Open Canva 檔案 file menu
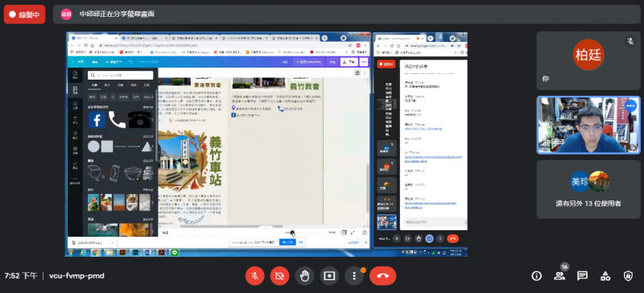Image resolution: width=644 pixels, height=293 pixels. pos(95,62)
